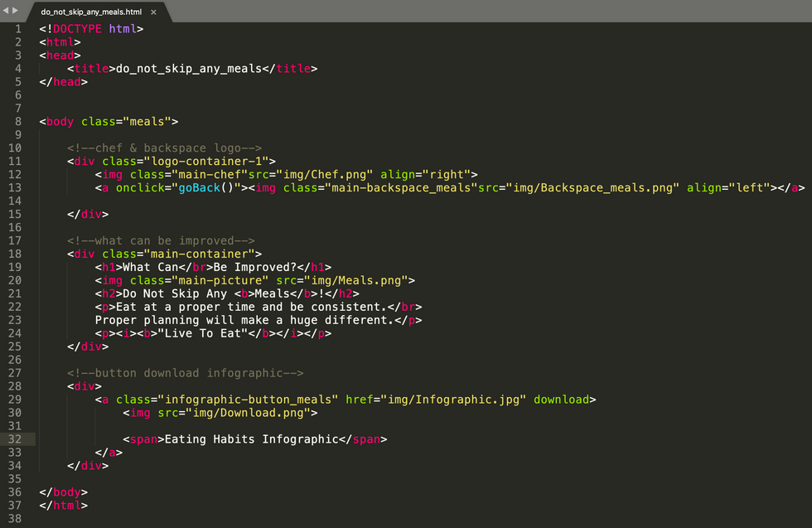The width and height of the screenshot is (812, 528).
Task: Click comment button download infographic
Action: pos(185,373)
